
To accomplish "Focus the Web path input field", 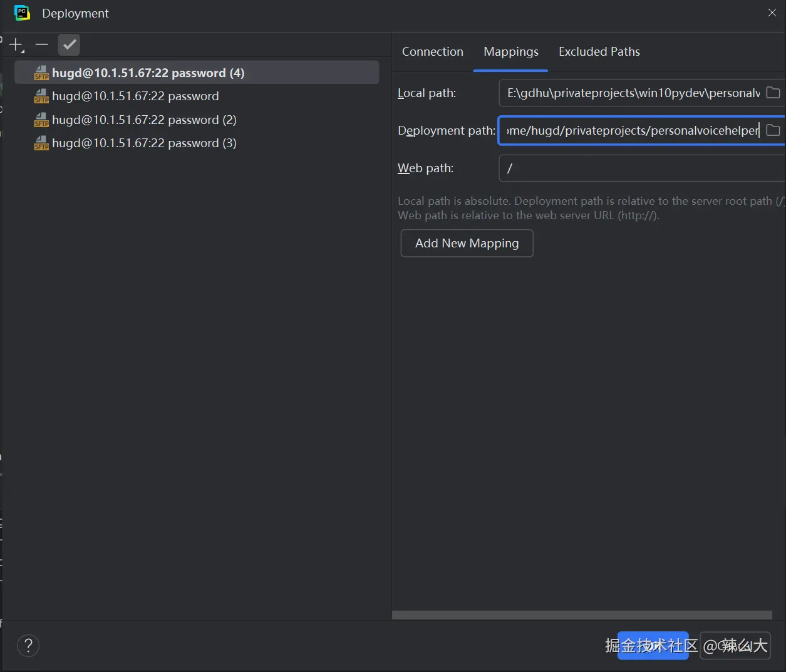I will [639, 168].
